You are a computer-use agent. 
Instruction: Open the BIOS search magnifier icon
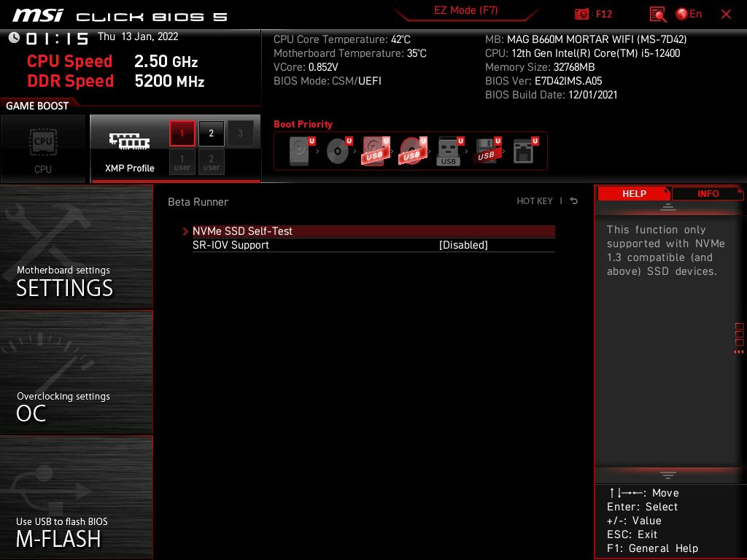tap(657, 14)
